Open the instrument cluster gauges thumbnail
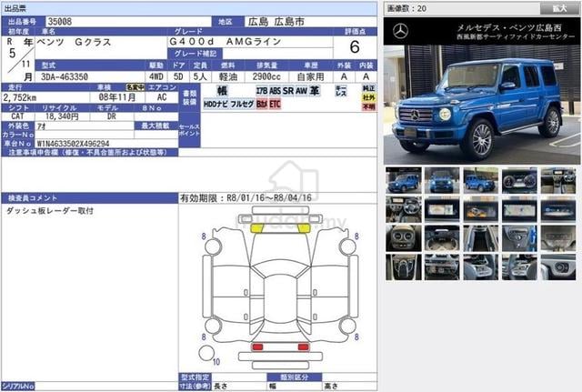The image size is (582, 392). click(519, 180)
